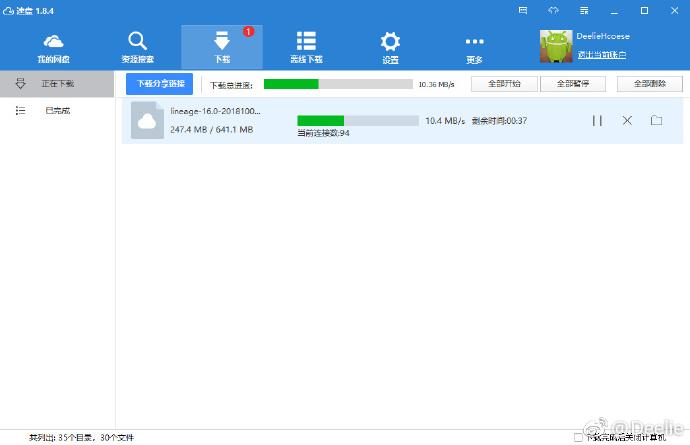Image resolution: width=690 pixels, height=445 pixels.
Task: Click the 247.4 MB / 641.1 MB size text
Action: coord(212,129)
